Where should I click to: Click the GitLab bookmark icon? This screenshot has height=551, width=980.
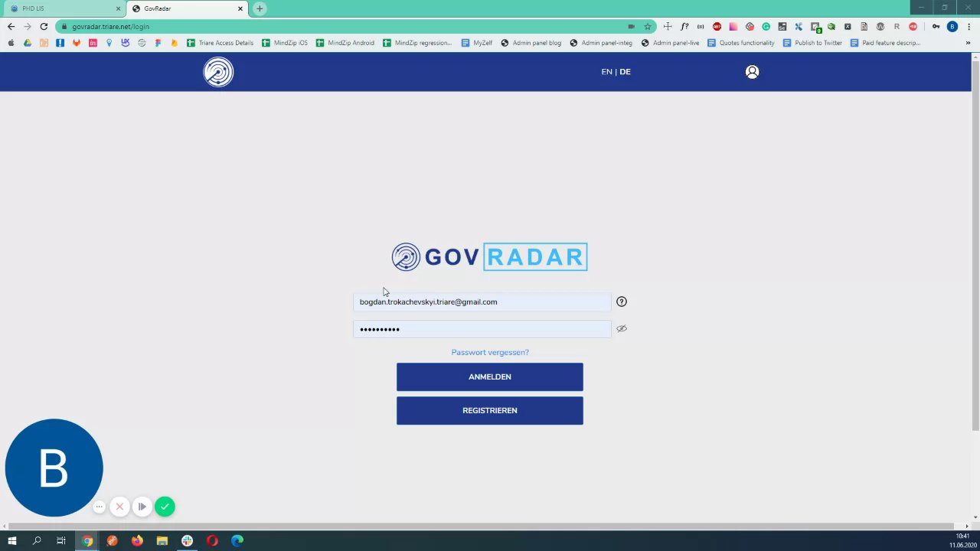click(77, 43)
